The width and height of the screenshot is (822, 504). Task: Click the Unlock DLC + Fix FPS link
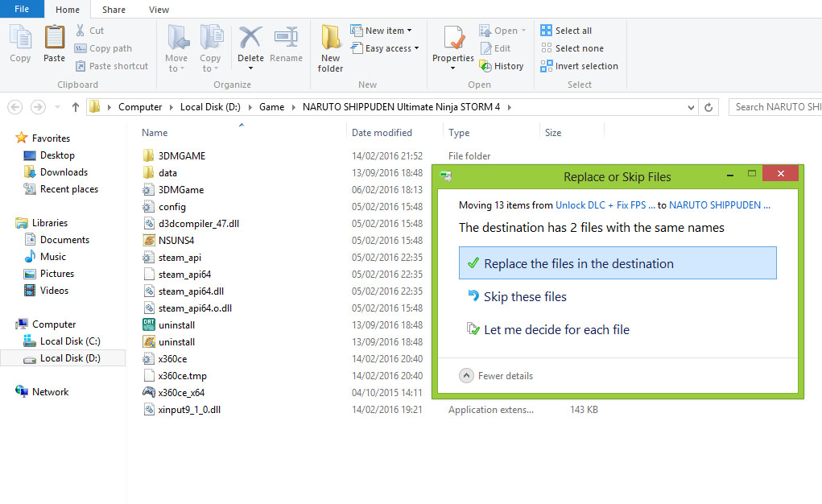(x=605, y=205)
